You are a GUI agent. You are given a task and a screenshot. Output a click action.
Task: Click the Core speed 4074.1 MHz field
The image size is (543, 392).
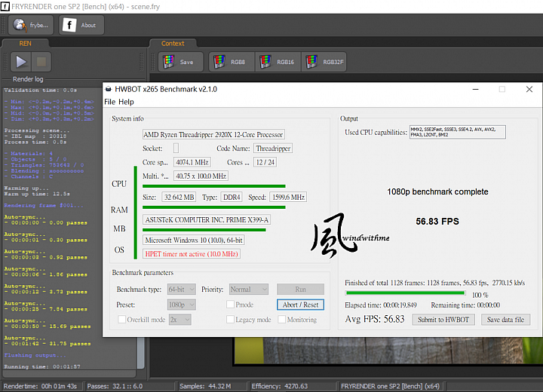192,162
